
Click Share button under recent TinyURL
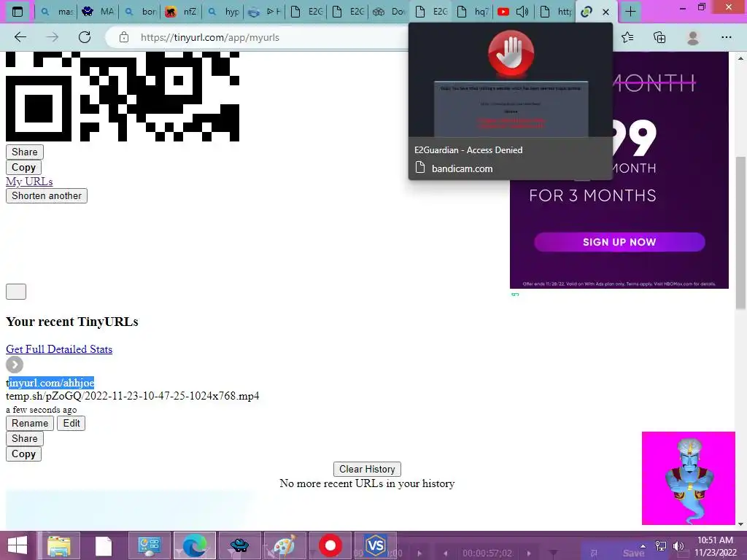pos(25,438)
